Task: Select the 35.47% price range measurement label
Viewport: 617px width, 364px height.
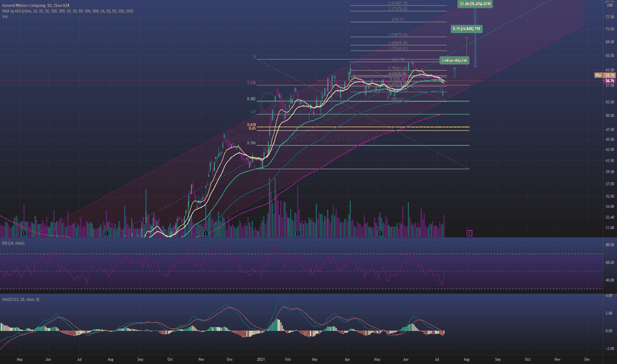Action: pos(475,3)
